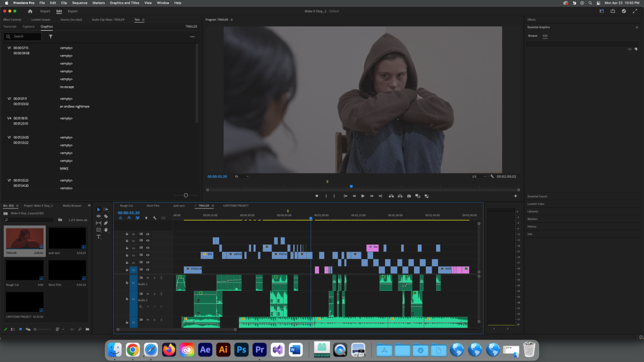This screenshot has height=362, width=644.
Task: Toggle V1 track output eye
Action: point(148,269)
